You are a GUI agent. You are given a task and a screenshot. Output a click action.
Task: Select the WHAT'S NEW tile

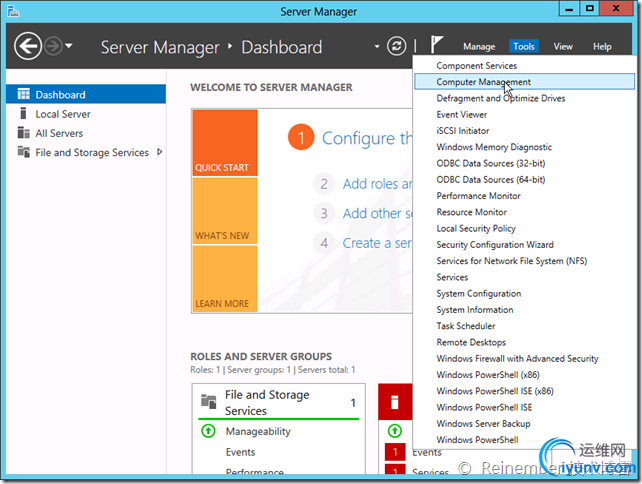click(x=225, y=211)
